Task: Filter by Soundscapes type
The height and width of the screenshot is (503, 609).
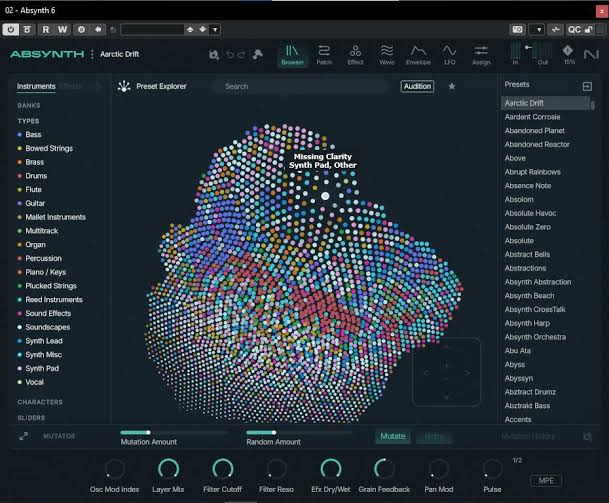Action: click(x=44, y=327)
